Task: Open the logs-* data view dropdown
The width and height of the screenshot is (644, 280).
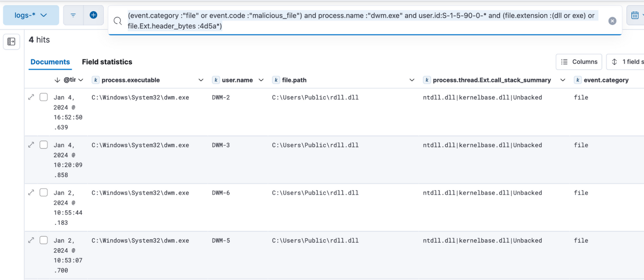Action: point(31,15)
